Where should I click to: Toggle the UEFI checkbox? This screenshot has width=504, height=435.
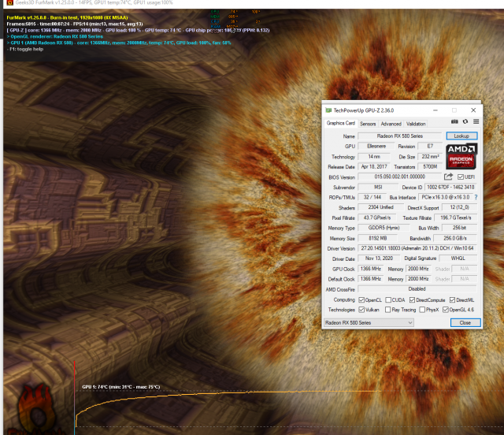point(460,177)
